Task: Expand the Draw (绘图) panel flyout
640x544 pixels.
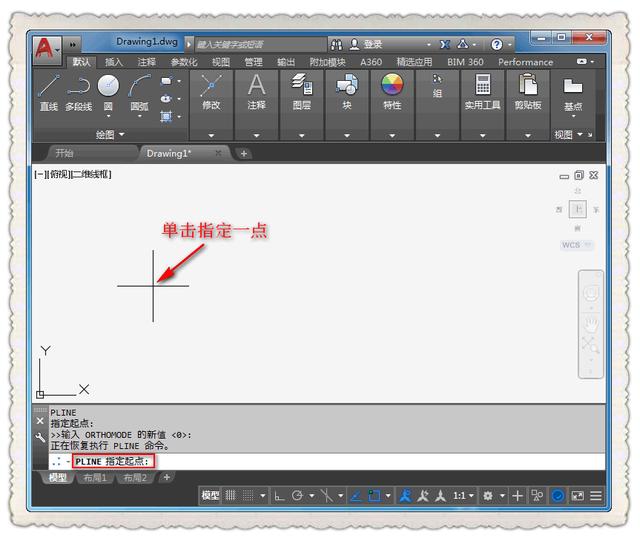Action: point(110,134)
